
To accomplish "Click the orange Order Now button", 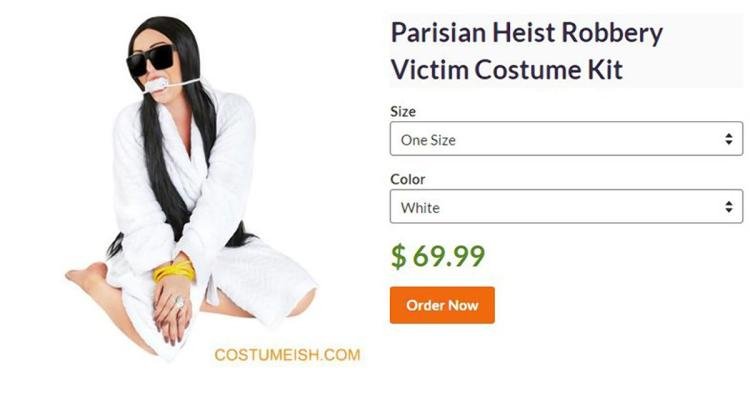I will click(442, 305).
